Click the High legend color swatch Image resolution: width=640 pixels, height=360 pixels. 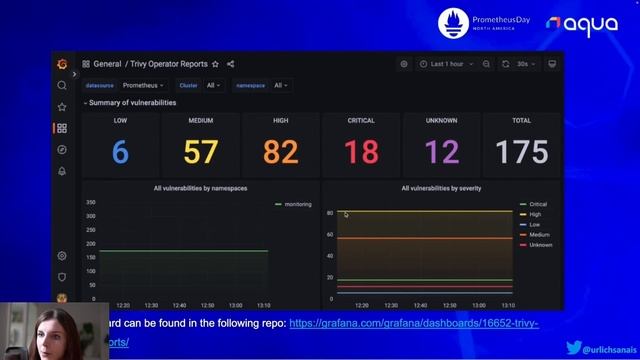point(523,214)
